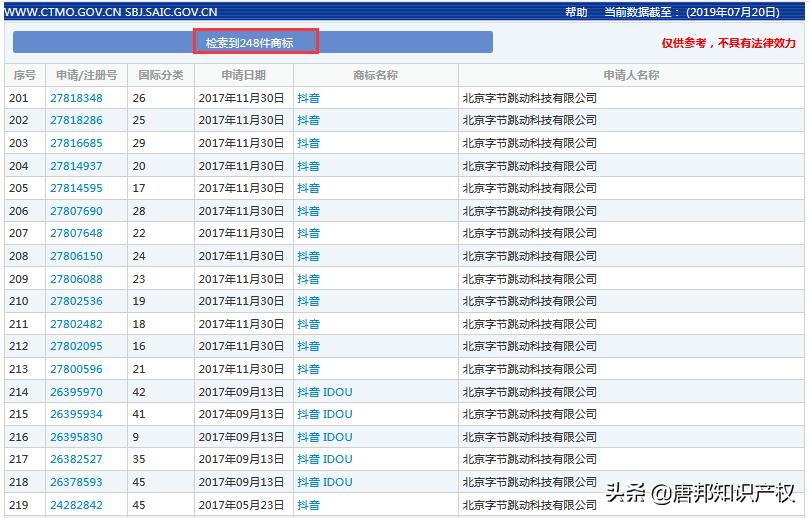810x518 pixels.
Task: Open 抖音 IDOU trademark in row 214
Action: [x=325, y=393]
